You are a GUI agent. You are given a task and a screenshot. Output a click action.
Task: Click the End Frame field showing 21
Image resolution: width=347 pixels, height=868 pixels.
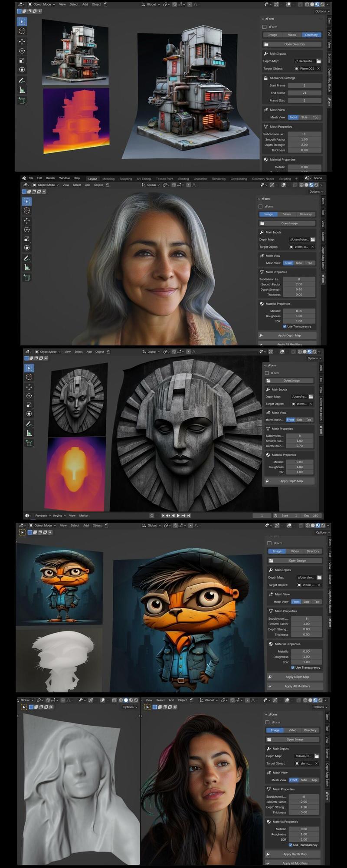point(304,93)
